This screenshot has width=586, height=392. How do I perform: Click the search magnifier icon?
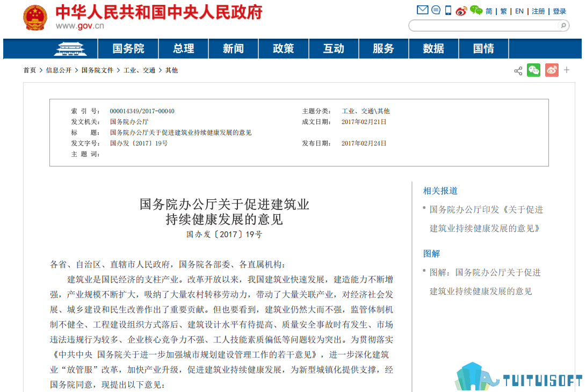(563, 25)
